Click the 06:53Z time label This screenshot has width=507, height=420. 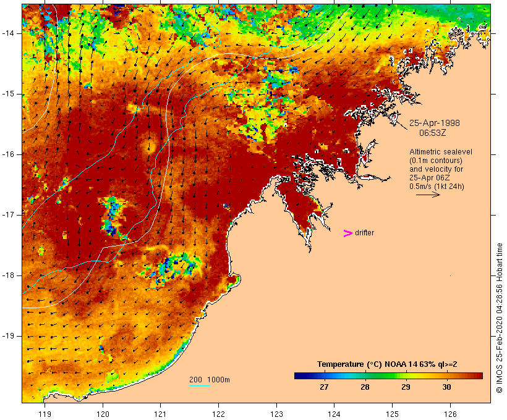coord(433,133)
